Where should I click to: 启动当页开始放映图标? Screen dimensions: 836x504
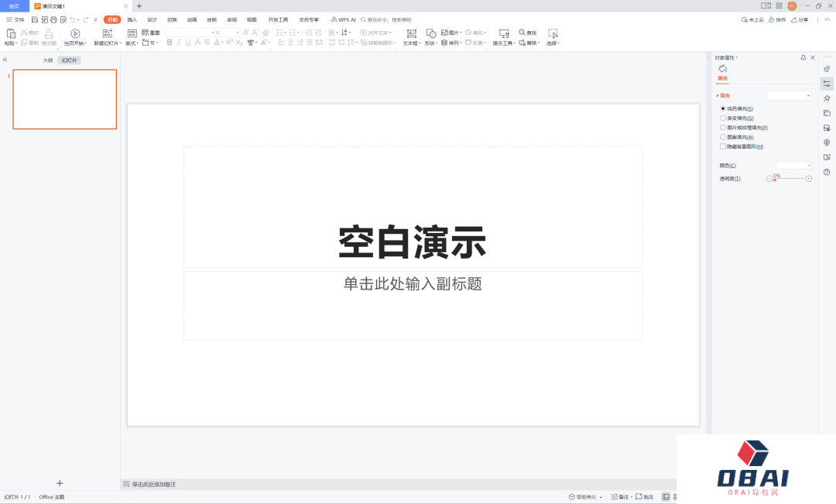coord(74,33)
